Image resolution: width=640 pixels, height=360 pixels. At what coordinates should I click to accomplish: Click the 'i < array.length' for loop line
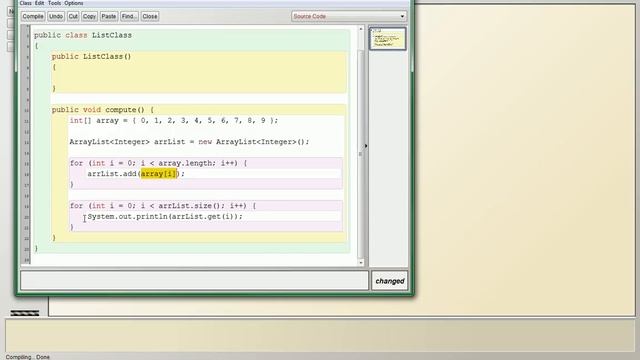[158, 163]
